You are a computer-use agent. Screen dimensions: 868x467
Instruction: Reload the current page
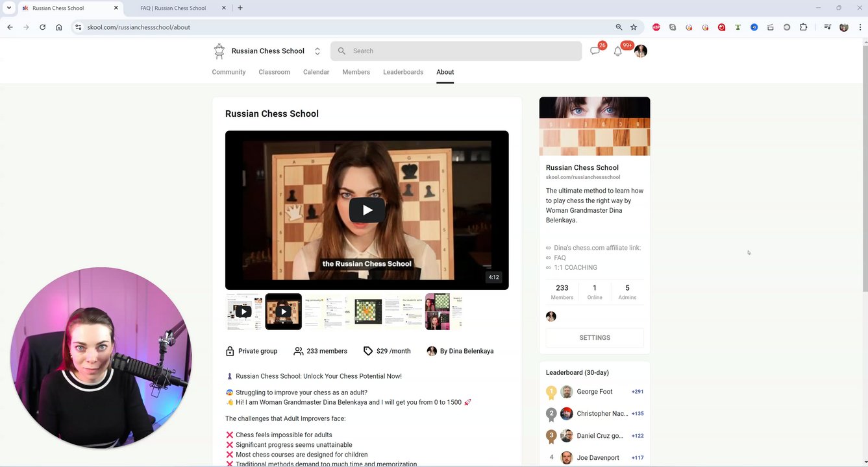coord(42,27)
